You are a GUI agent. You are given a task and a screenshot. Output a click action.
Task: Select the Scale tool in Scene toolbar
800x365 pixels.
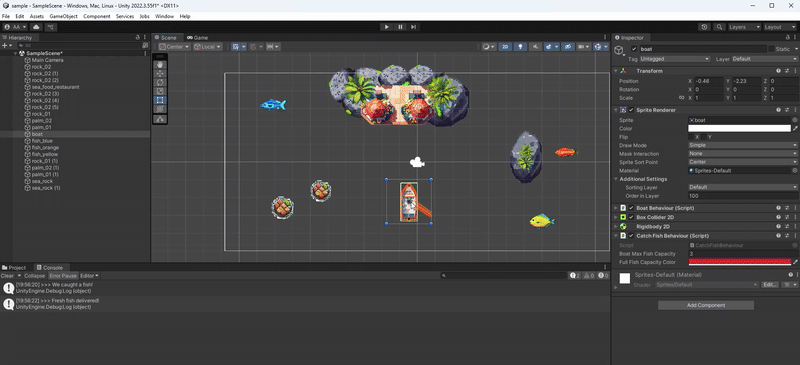pyautogui.click(x=160, y=91)
